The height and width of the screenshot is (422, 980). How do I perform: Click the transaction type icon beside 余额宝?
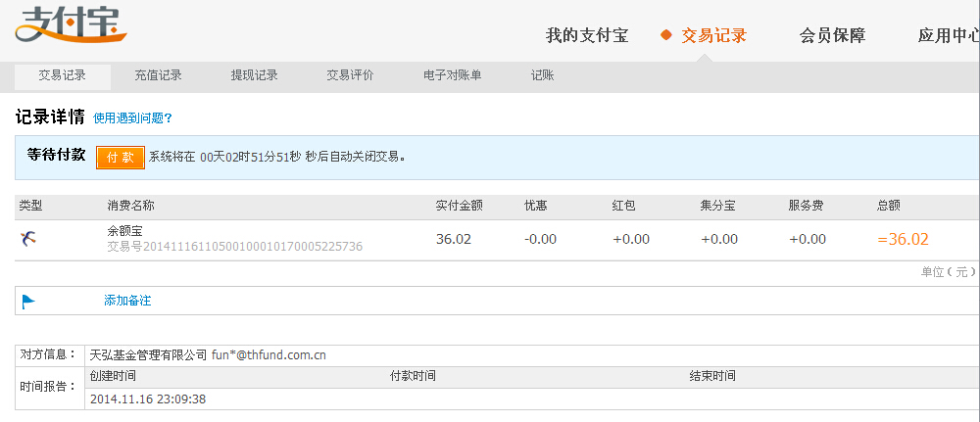point(28,238)
